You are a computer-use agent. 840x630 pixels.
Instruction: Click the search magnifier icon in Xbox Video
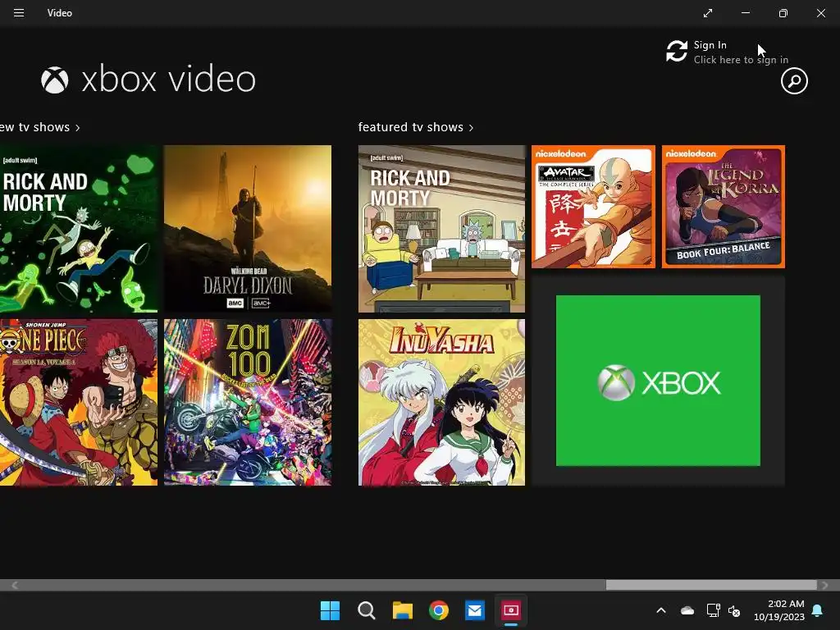tap(794, 81)
